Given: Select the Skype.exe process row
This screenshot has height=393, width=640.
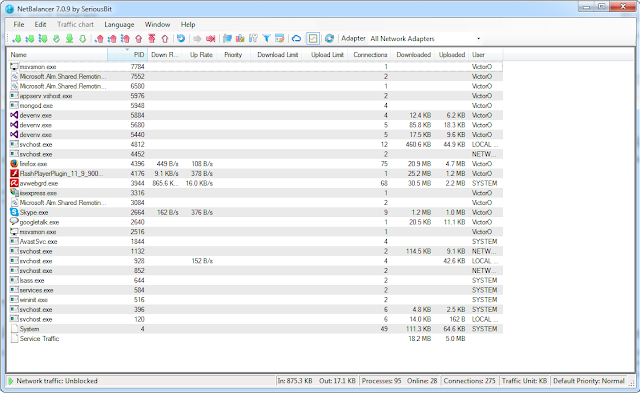Looking at the screenshot, I should (x=256, y=212).
